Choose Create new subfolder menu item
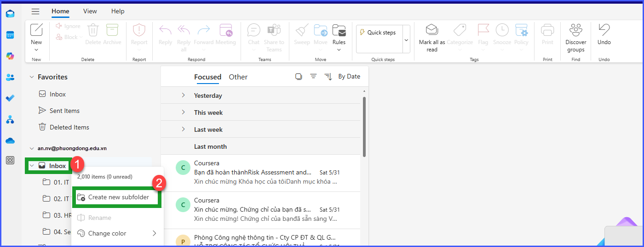 pos(117,197)
